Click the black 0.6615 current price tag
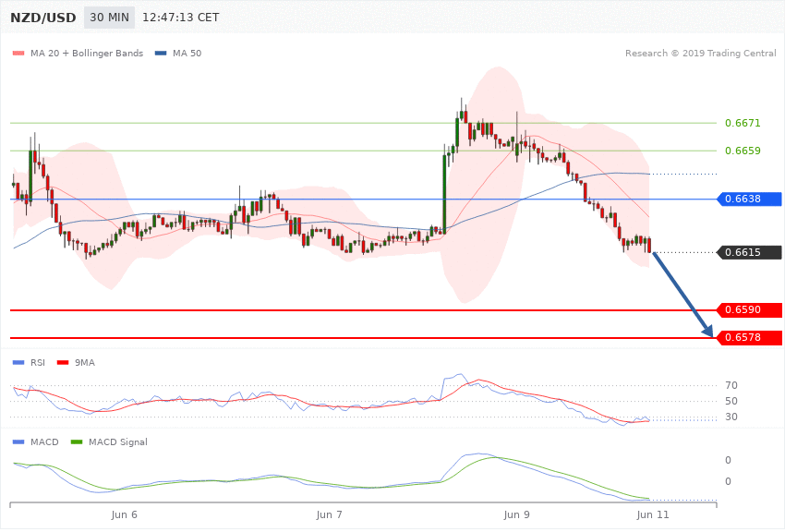Screen dimensions: 785x532 click(750, 252)
